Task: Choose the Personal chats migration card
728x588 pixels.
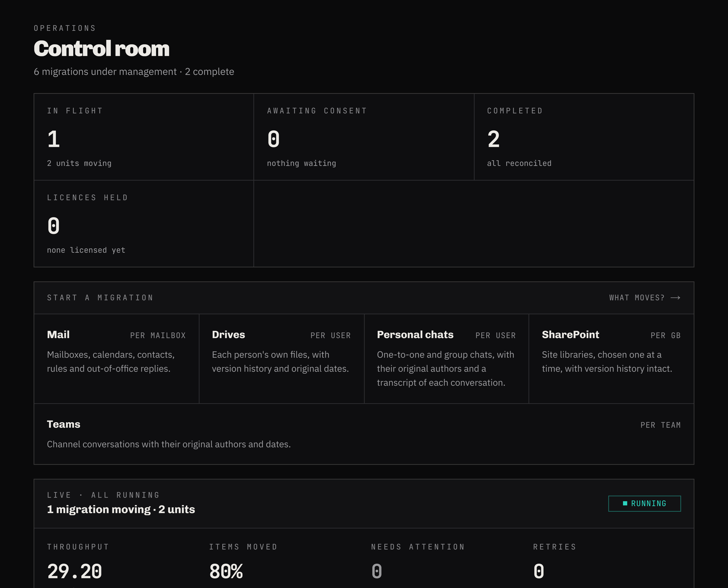Action: (x=446, y=359)
